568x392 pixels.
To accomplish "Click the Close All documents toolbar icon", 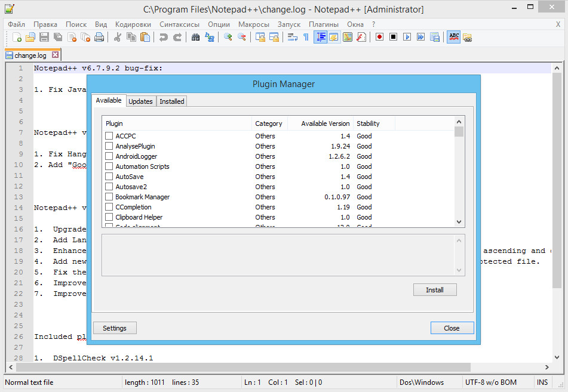I will click(85, 37).
